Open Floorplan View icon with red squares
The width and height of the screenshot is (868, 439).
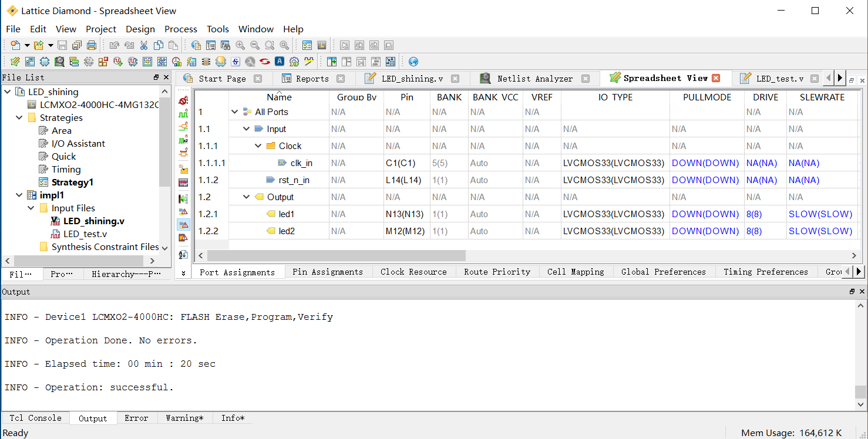click(x=103, y=62)
